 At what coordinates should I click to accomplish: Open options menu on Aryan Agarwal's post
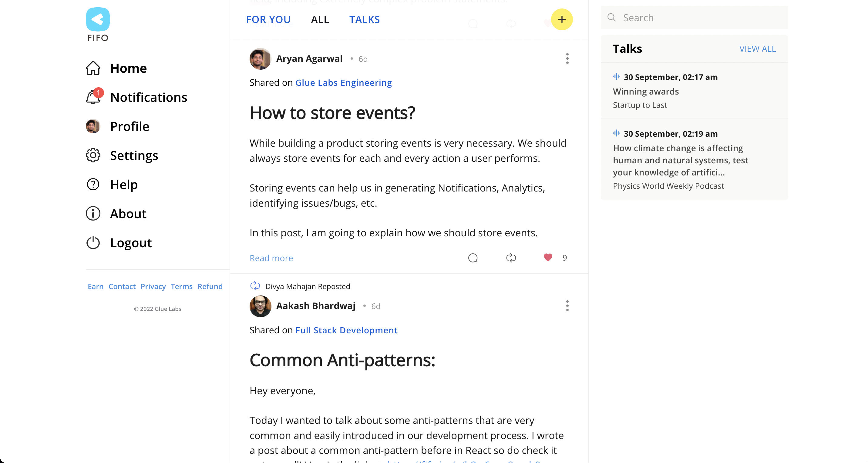(x=567, y=58)
